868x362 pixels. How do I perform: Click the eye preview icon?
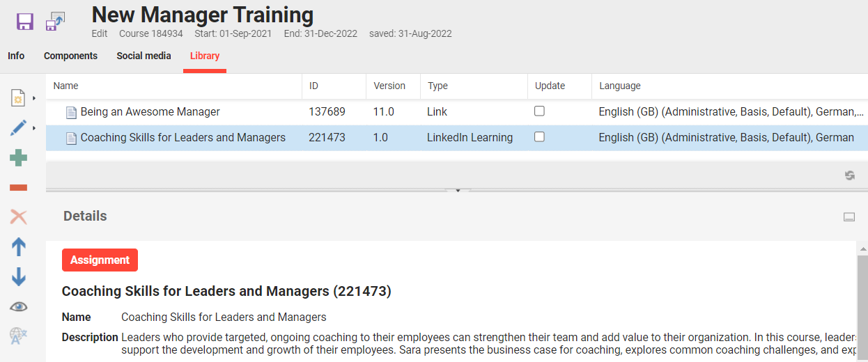pos(19,307)
